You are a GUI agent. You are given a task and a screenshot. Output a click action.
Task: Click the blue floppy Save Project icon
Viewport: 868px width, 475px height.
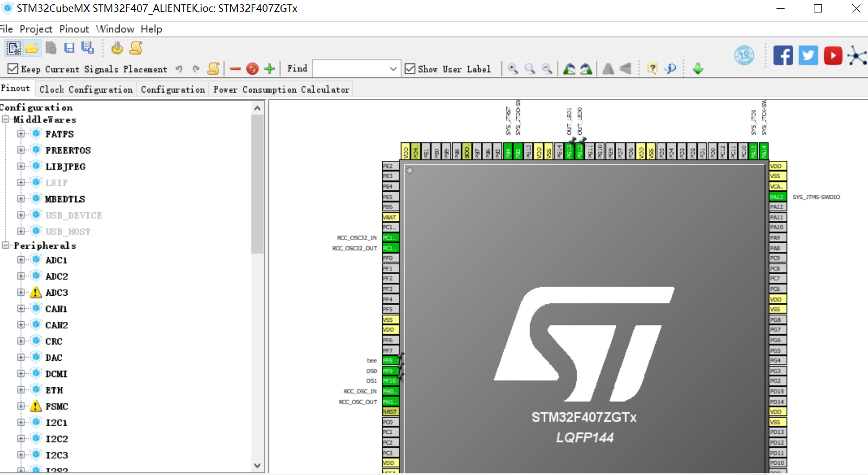tap(69, 48)
